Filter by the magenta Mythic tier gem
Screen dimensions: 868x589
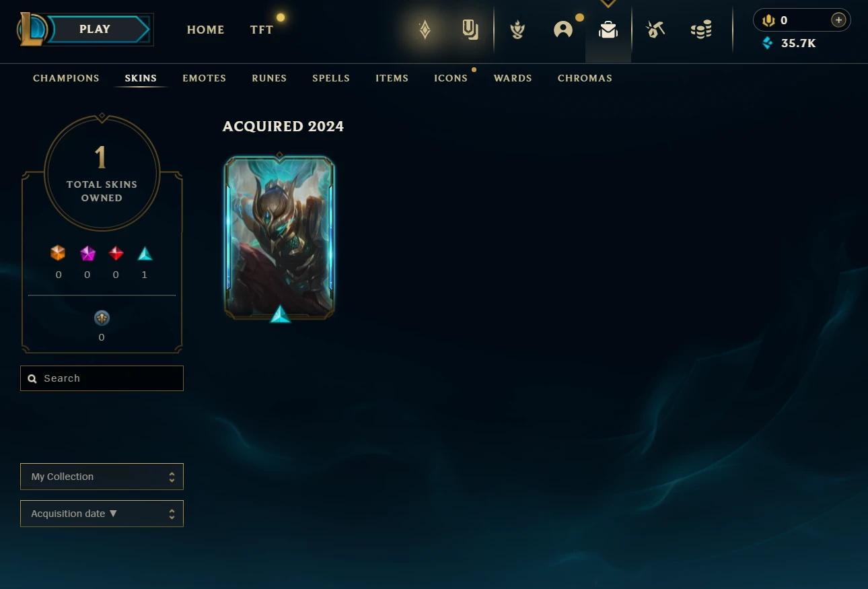[x=87, y=253]
